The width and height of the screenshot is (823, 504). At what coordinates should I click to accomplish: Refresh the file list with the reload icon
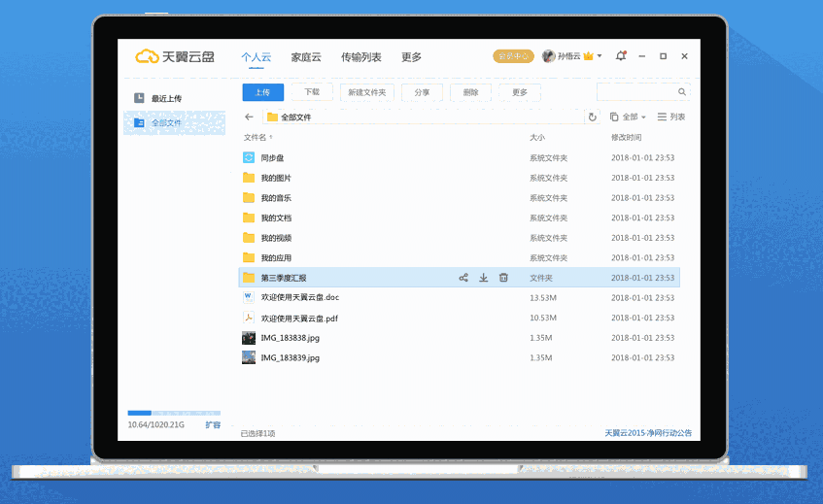[593, 117]
